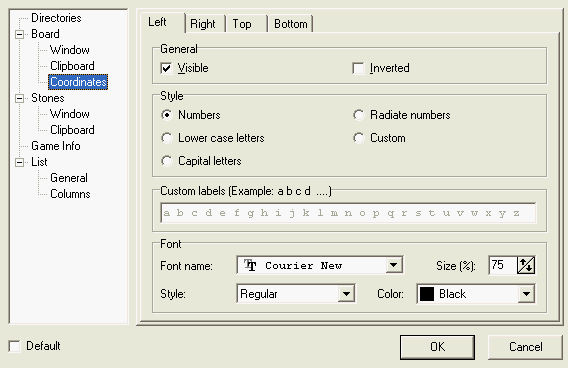Select the Capital letters radio button
Viewport: 568px width, 368px height.
click(167, 161)
